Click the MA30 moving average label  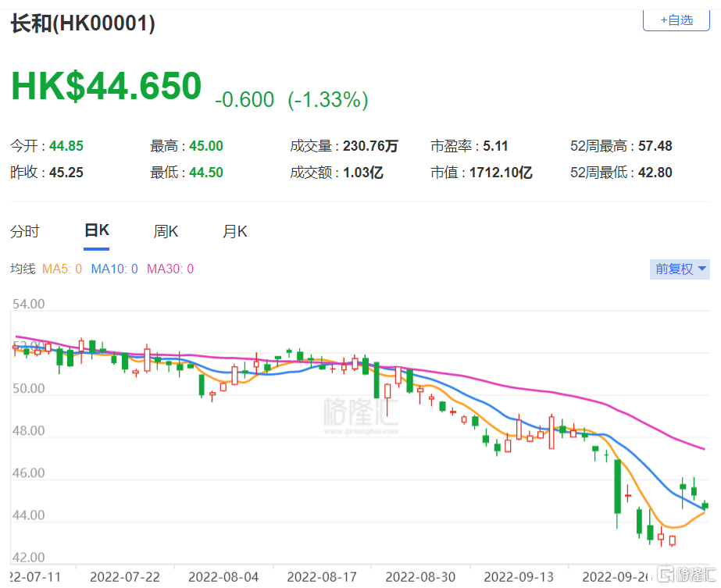tap(170, 269)
